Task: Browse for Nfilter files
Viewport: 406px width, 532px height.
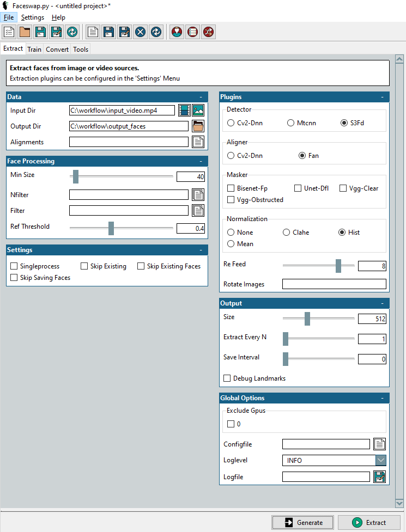Action: (198, 195)
